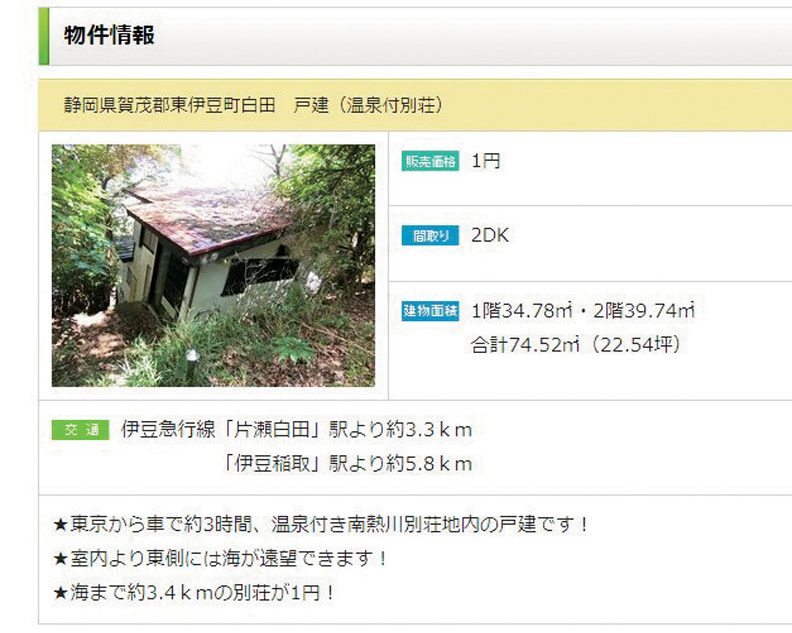Click the 建物面積 label badge
The width and height of the screenshot is (792, 633).
click(x=430, y=311)
